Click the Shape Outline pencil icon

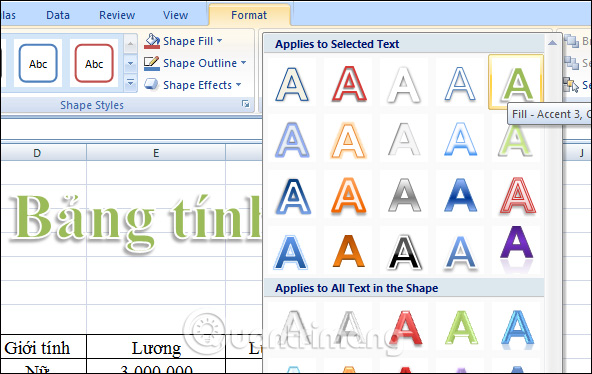click(x=152, y=63)
